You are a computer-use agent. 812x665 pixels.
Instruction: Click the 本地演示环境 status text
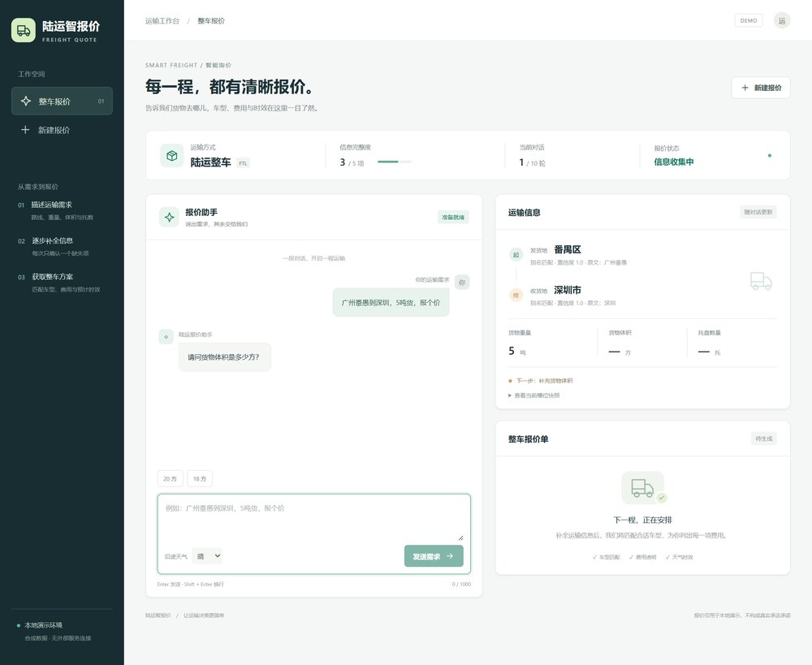point(44,625)
